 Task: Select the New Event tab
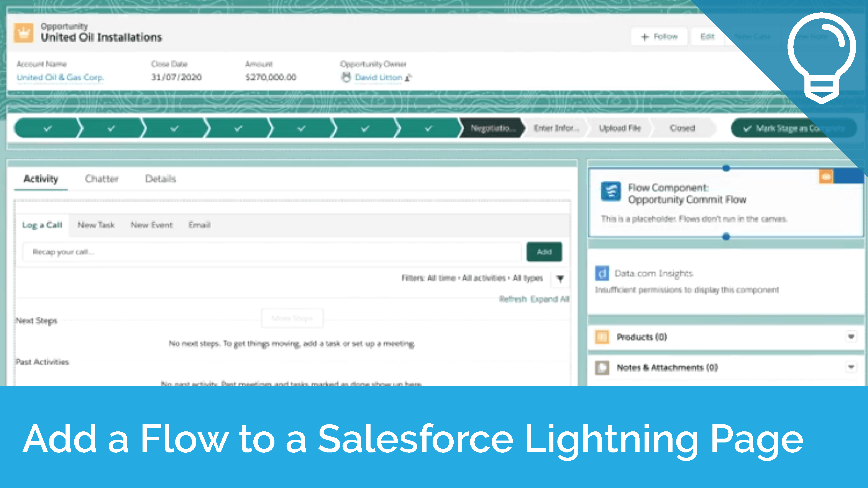point(152,225)
